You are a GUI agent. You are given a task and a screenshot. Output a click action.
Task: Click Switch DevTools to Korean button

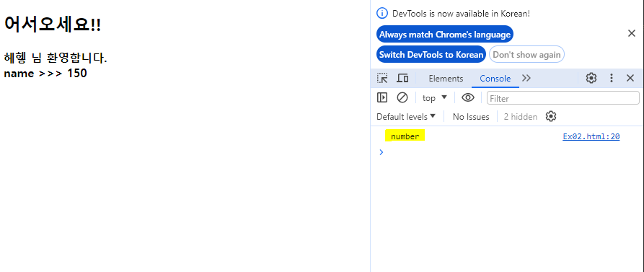point(431,54)
